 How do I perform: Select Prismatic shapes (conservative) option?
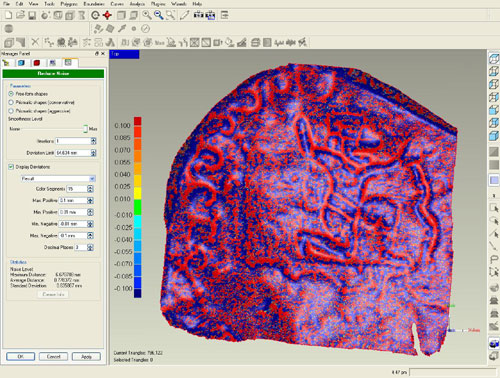coord(11,102)
